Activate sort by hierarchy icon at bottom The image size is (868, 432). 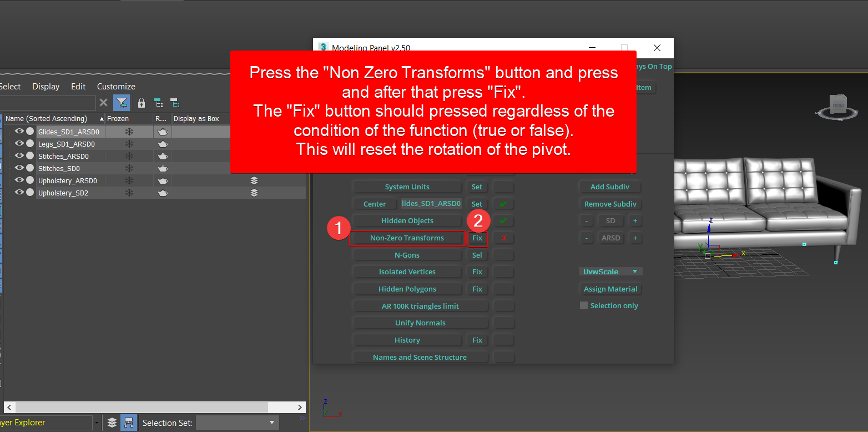click(x=129, y=423)
